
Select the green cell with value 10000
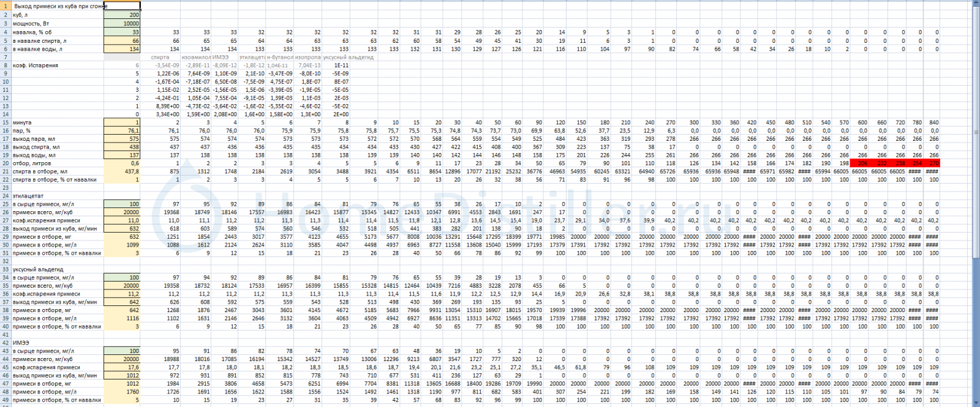pyautogui.click(x=122, y=23)
